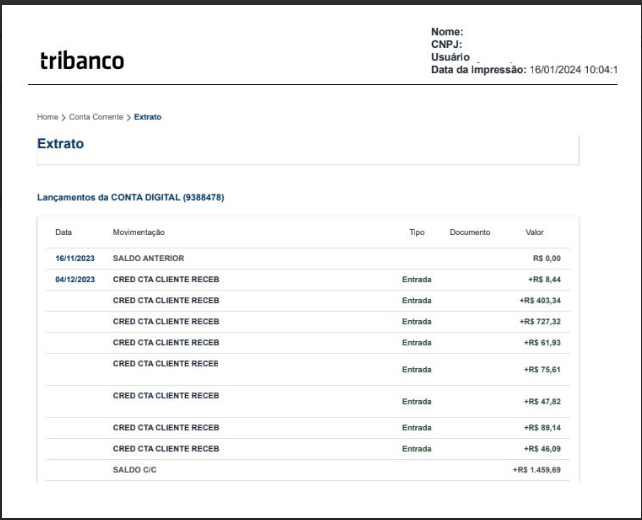This screenshot has height=520, width=642.
Task: Click the tribanco logo
Action: pos(82,61)
